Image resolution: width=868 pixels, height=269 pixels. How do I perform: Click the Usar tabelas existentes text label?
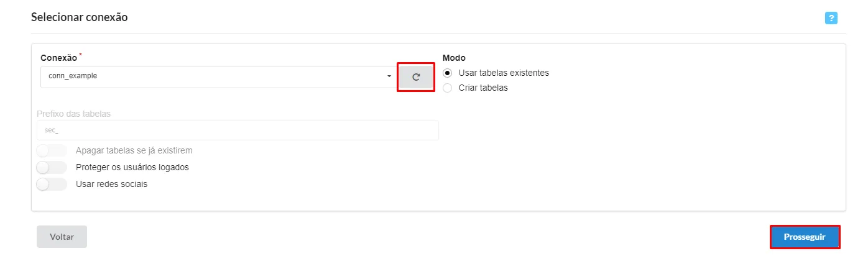(x=504, y=73)
